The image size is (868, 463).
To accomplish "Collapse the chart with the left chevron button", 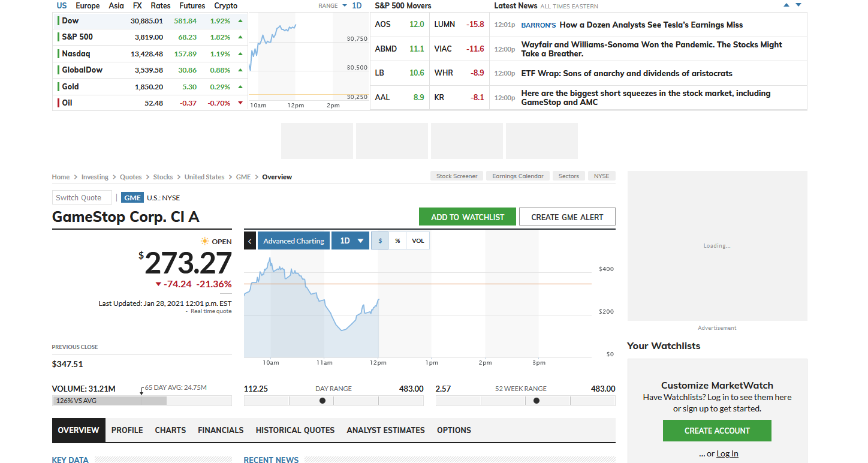I will point(250,240).
